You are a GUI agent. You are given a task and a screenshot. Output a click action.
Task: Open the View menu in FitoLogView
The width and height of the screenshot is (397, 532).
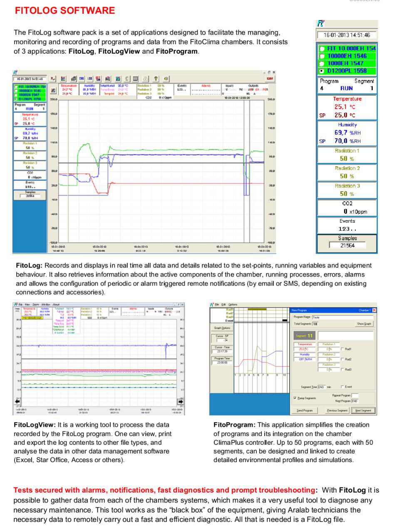28,305
